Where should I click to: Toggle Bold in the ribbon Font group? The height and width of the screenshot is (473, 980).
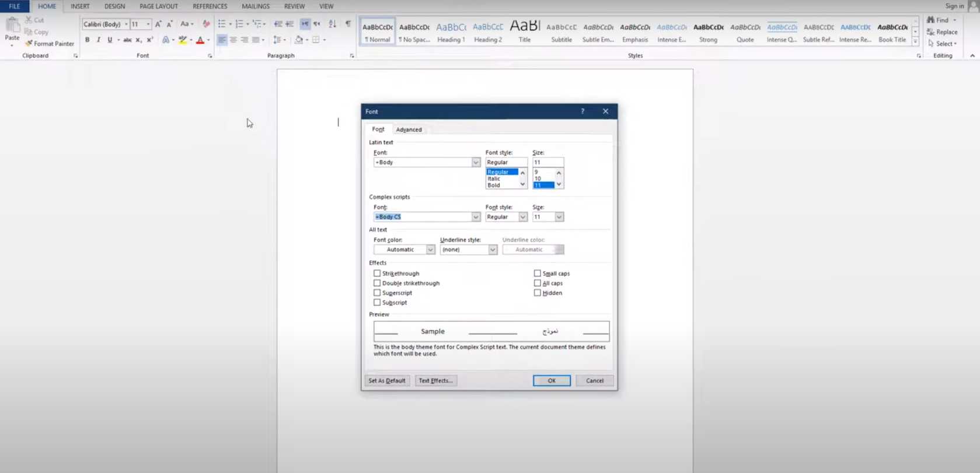click(x=87, y=40)
